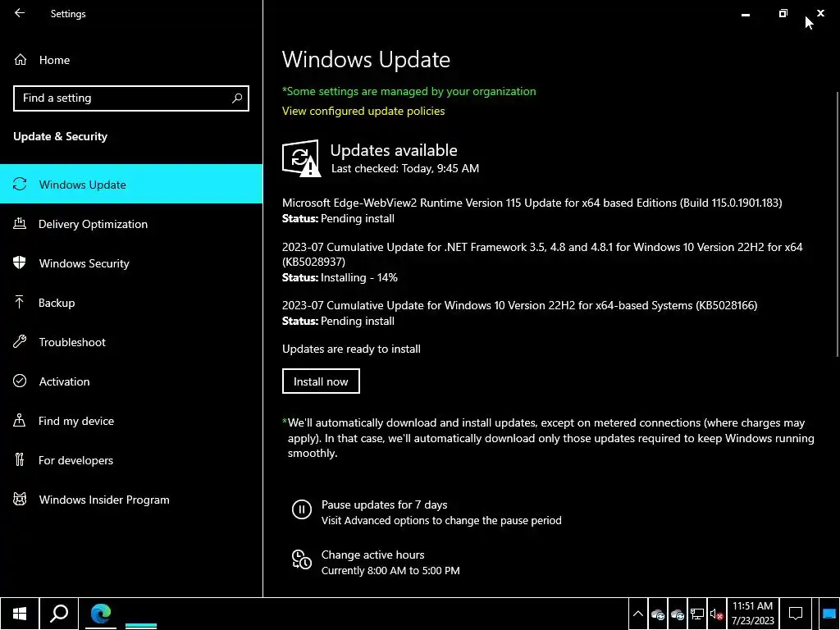Open Delivery Optimization settings

(131, 224)
